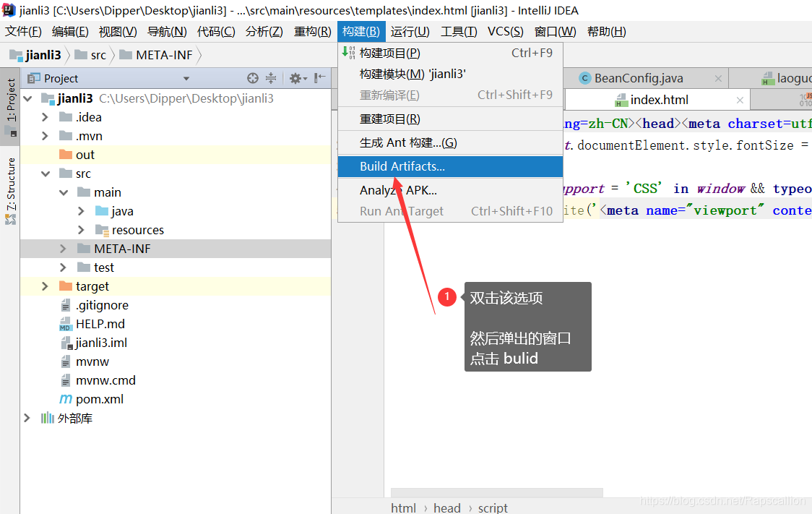Click the head breadcrumb at editor bottom
This screenshot has height=514, width=812.
447,507
